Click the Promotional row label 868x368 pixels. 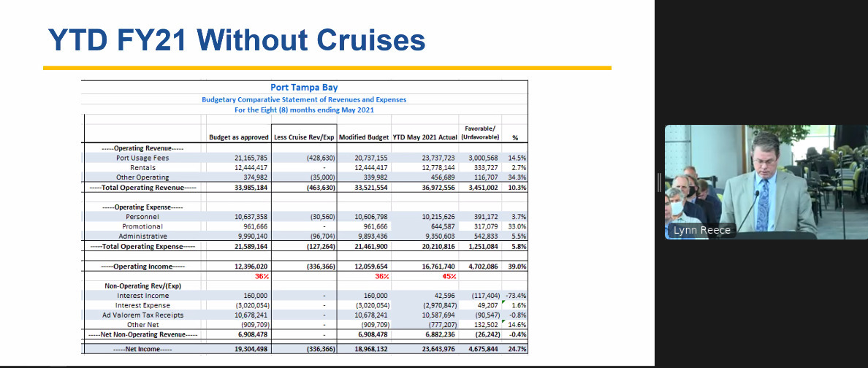pos(142,226)
